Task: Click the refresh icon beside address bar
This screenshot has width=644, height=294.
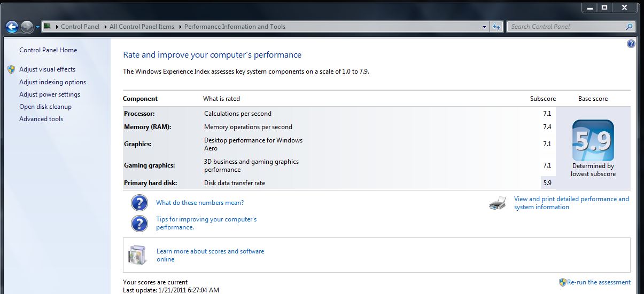Action: point(496,27)
